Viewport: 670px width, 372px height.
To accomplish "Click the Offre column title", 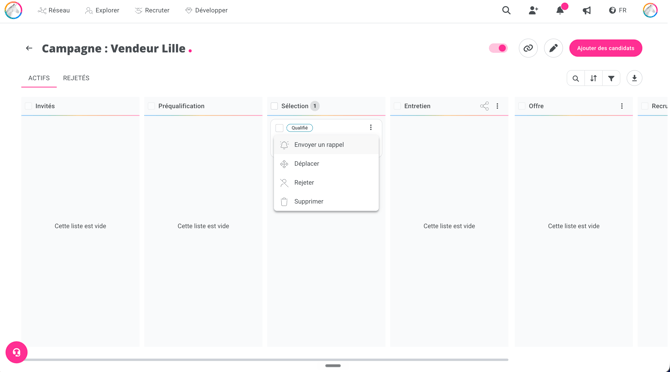I will [x=536, y=106].
